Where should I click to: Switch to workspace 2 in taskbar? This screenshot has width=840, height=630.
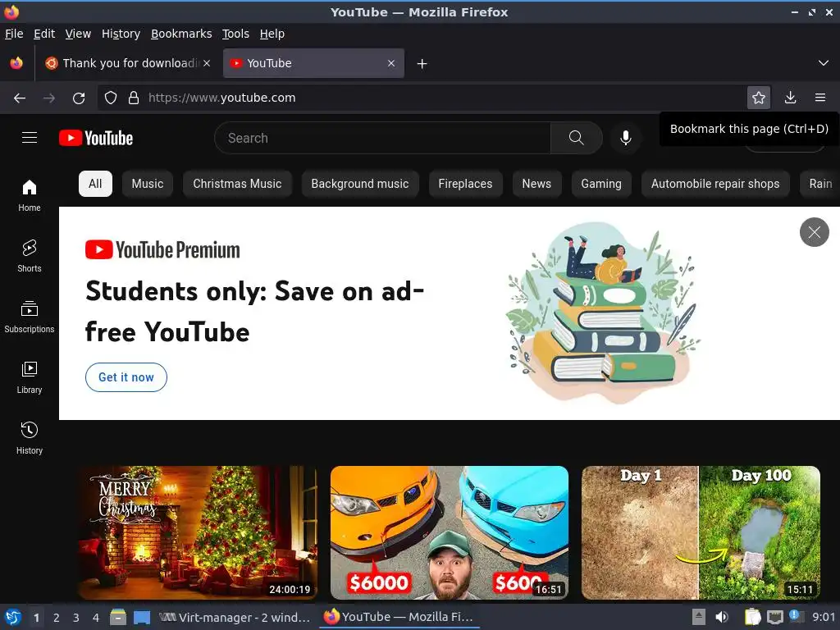pyautogui.click(x=57, y=618)
